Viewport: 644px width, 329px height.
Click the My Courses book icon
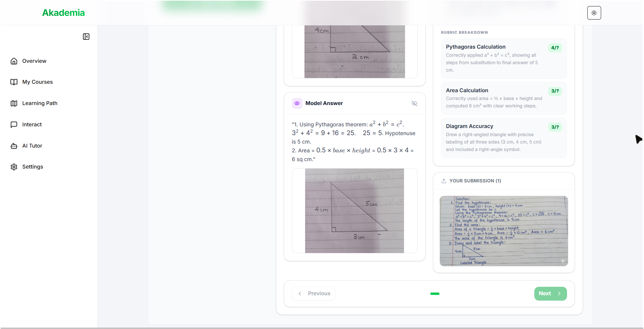pyautogui.click(x=14, y=82)
